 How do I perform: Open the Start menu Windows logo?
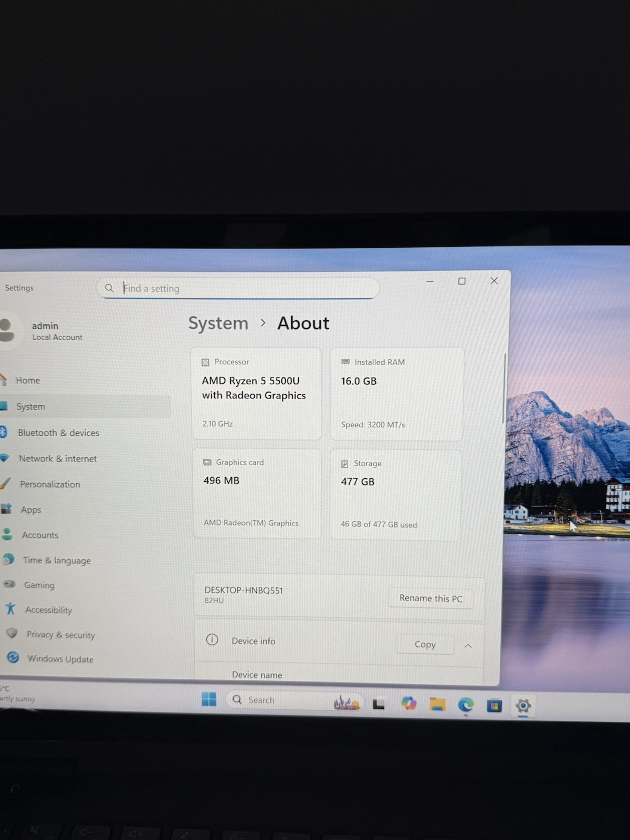coord(209,699)
